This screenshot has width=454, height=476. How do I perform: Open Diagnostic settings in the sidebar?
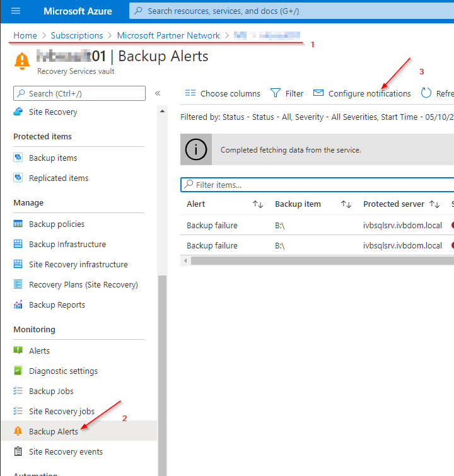coord(63,371)
